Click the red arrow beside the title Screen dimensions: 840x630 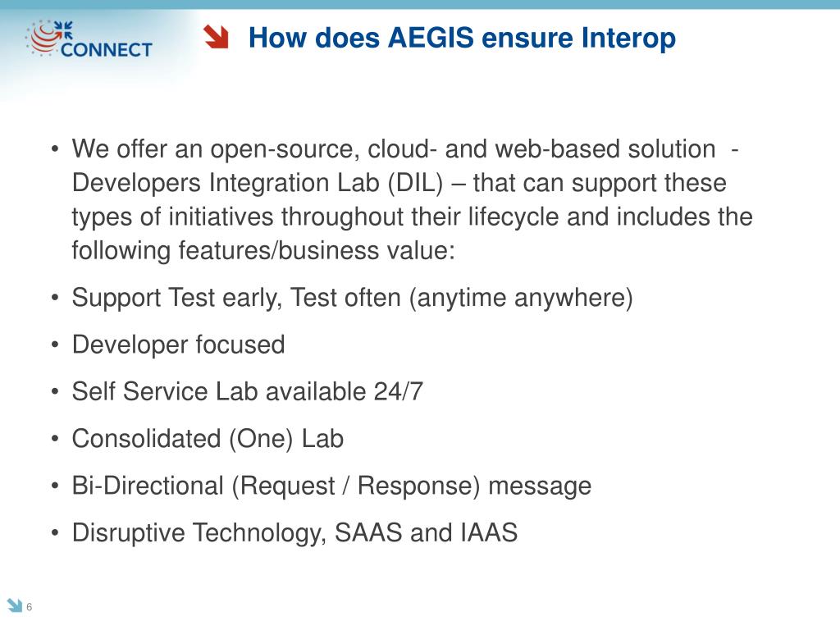pyautogui.click(x=217, y=37)
